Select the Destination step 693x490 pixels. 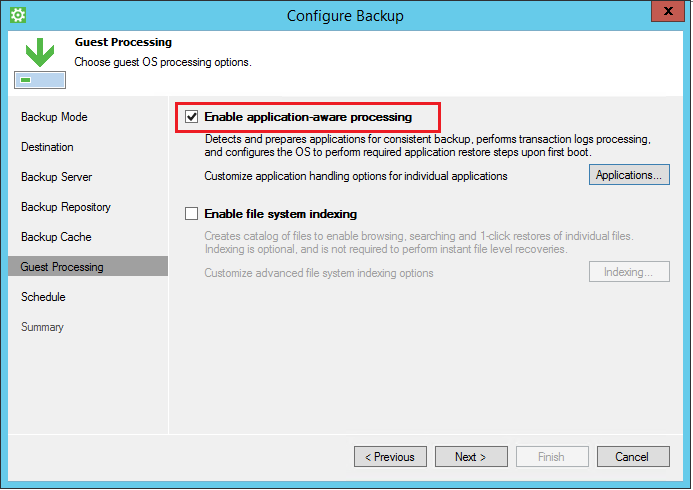(x=47, y=147)
